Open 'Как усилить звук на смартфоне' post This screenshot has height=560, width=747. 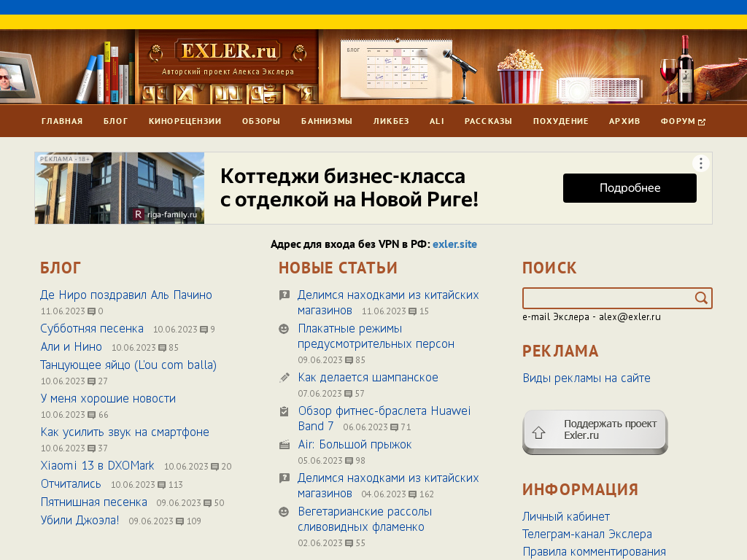point(125,432)
